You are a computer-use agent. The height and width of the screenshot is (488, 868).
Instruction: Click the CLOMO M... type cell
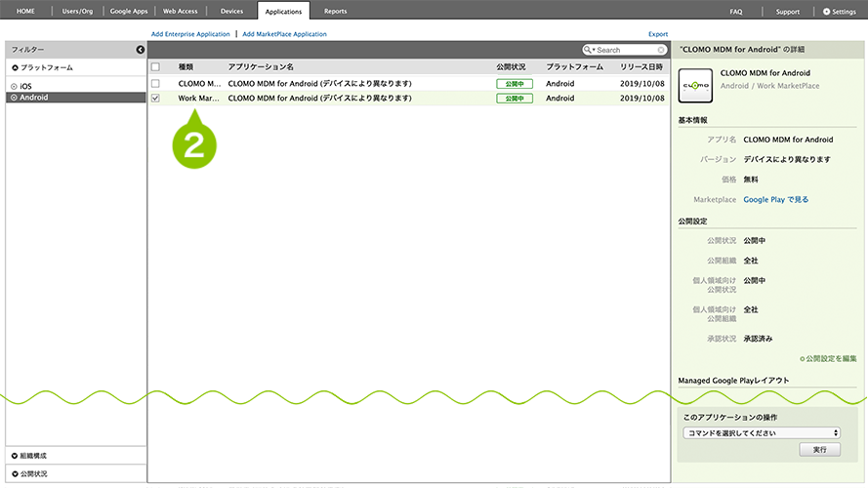[x=199, y=84]
